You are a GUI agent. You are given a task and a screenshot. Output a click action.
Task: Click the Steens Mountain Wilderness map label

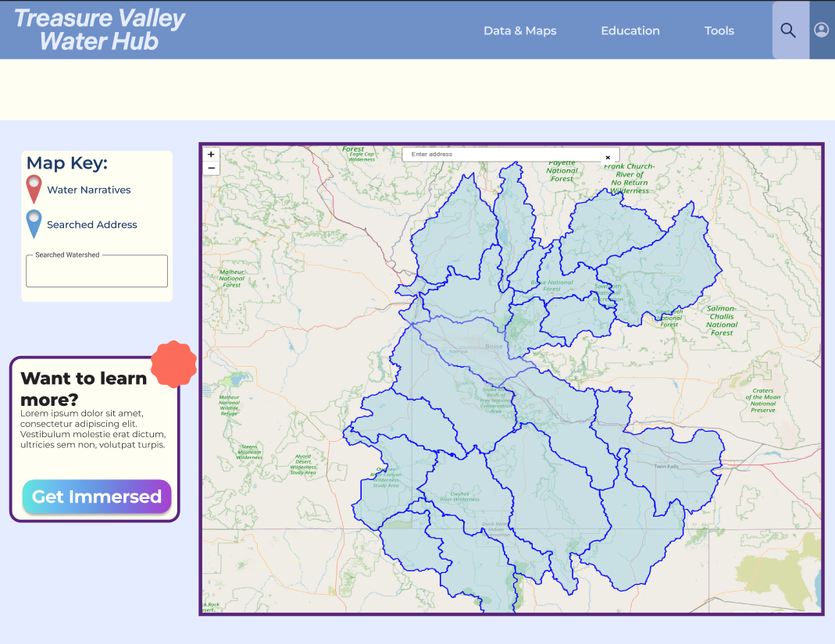point(249,452)
